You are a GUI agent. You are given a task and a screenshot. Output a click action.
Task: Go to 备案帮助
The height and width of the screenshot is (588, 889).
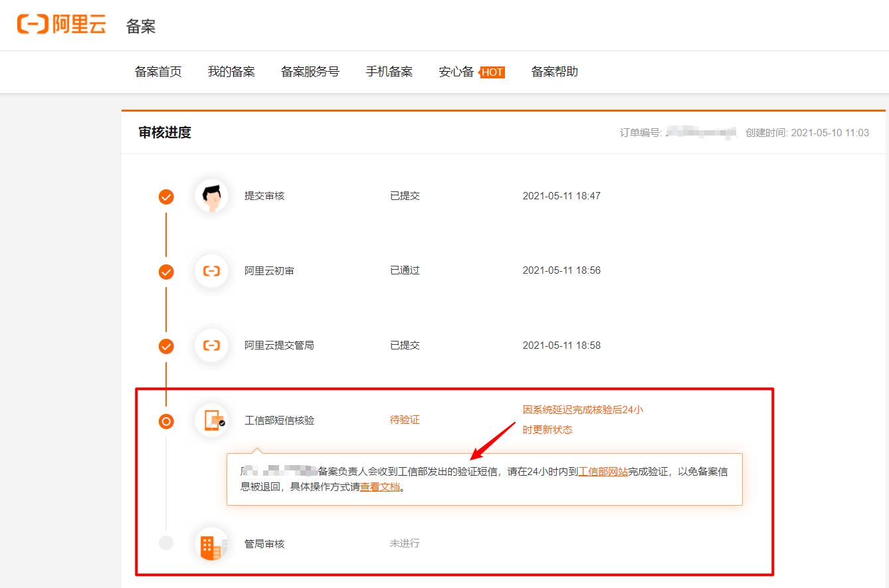pyautogui.click(x=555, y=72)
